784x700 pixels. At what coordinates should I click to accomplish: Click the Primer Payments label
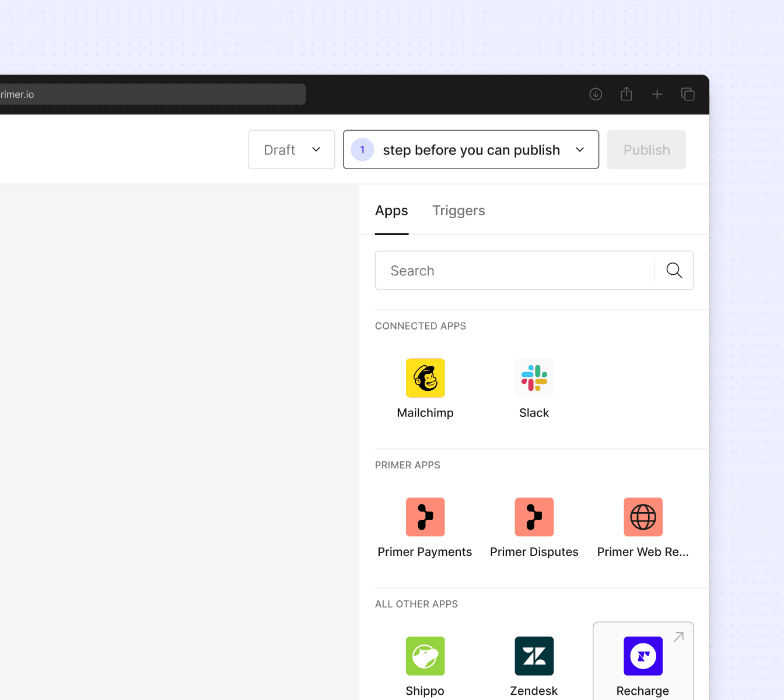pos(425,552)
